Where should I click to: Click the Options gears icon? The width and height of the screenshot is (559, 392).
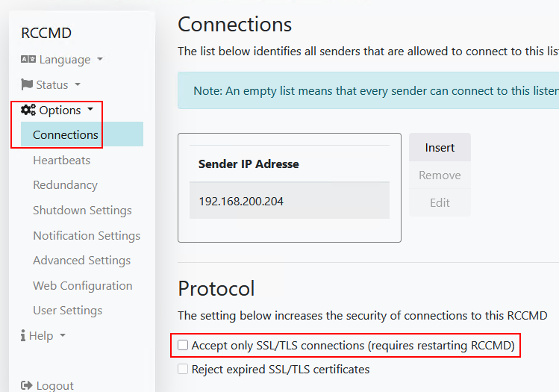click(x=28, y=110)
